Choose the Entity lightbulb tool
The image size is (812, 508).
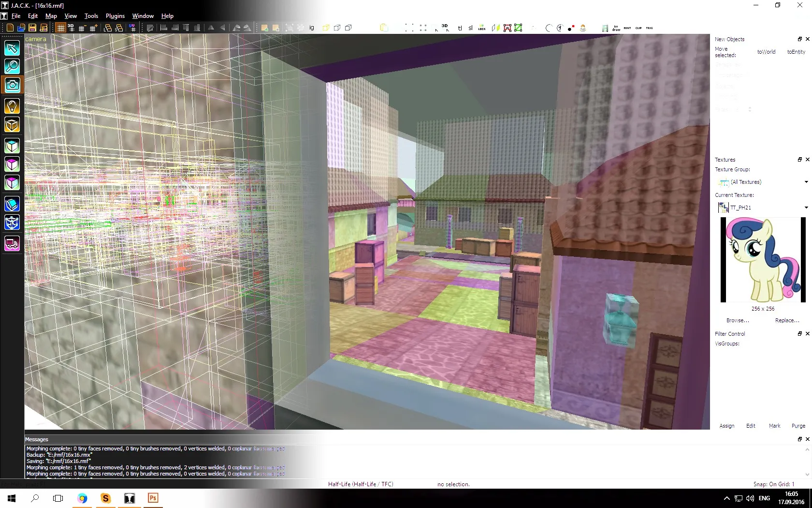point(12,106)
